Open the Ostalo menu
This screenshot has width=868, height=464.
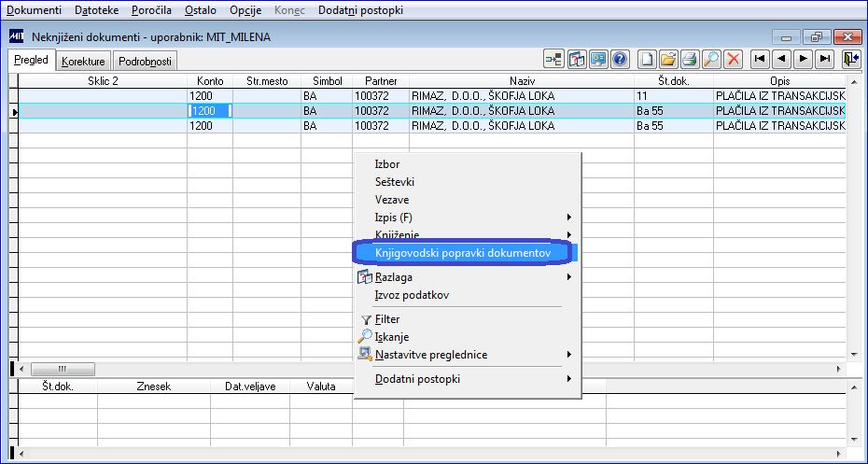tap(201, 10)
